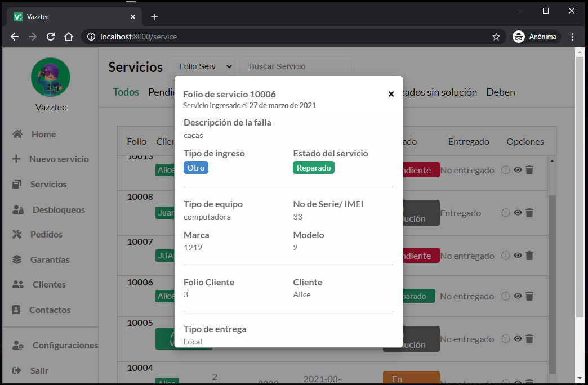Click folio number 10004 in table
Viewport: 588px width, 385px height.
coord(140,368)
